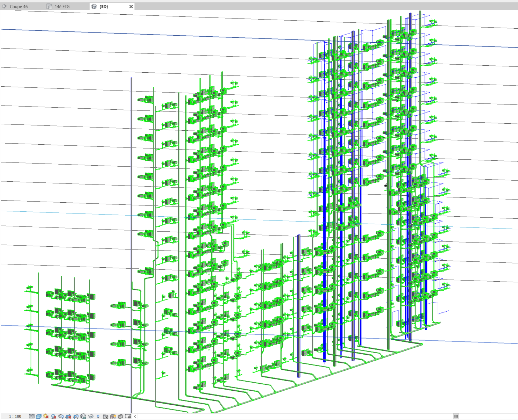Open the 14é ETG view tab
Viewport: 518px width, 420px height.
pyautogui.click(x=62, y=7)
